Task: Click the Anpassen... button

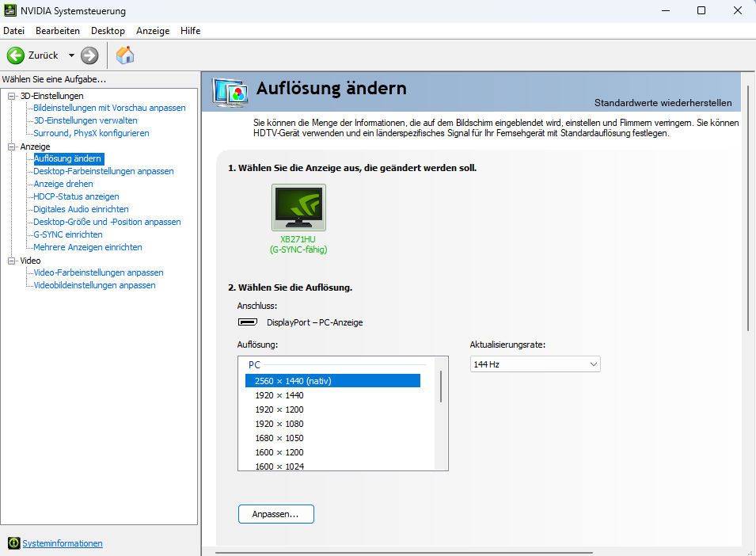Action: coord(276,514)
